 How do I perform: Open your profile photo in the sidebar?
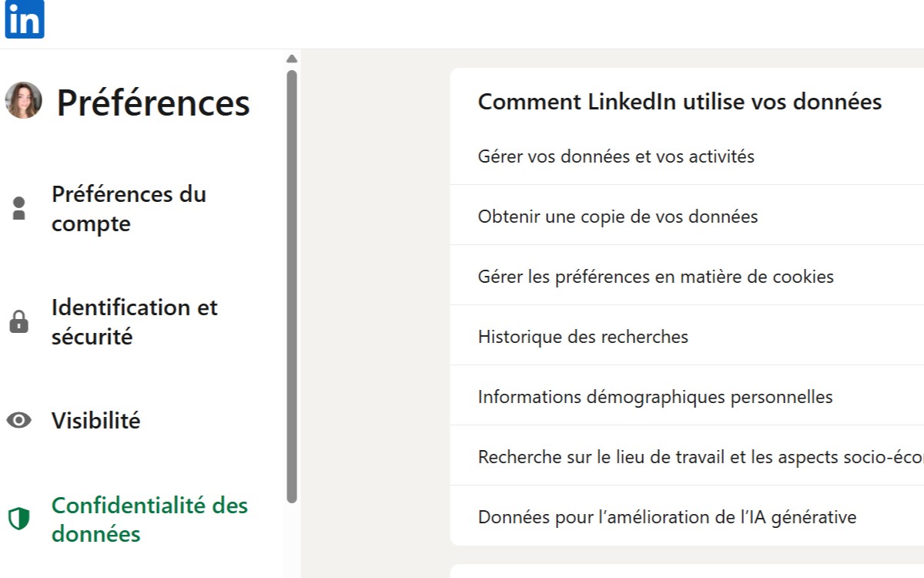click(23, 100)
